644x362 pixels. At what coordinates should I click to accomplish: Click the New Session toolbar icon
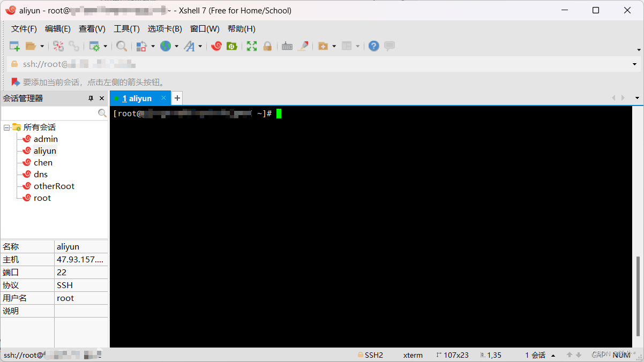[14, 47]
